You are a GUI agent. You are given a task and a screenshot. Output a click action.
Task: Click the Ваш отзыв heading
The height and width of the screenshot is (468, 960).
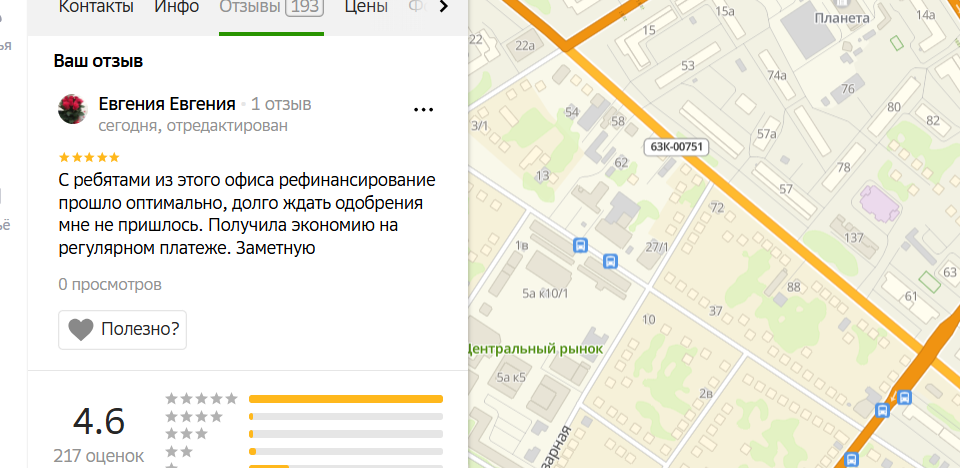99,61
